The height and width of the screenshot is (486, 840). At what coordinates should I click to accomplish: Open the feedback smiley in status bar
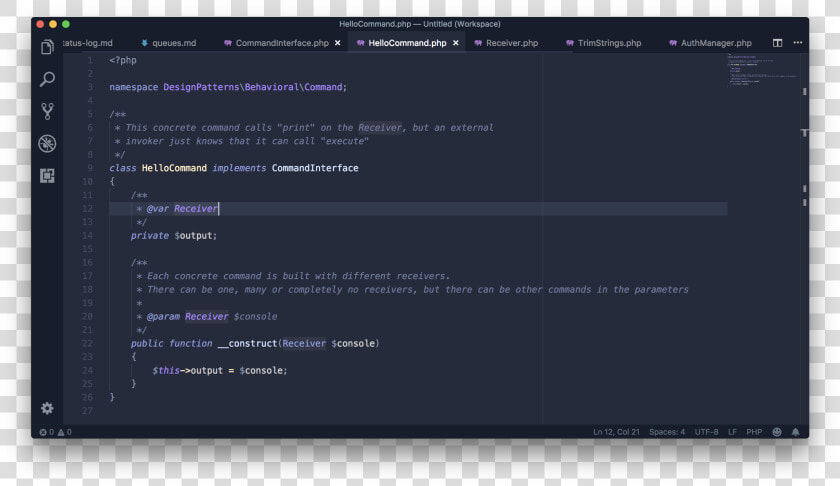pyautogui.click(x=777, y=432)
